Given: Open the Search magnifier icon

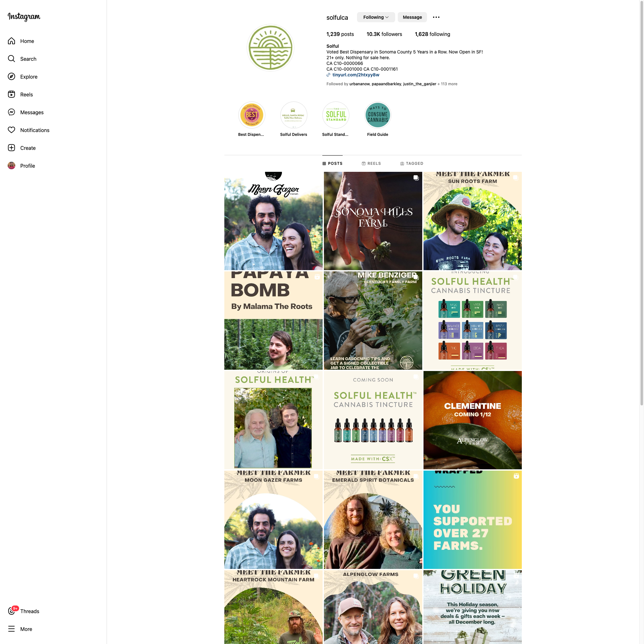Looking at the screenshot, I should point(12,59).
